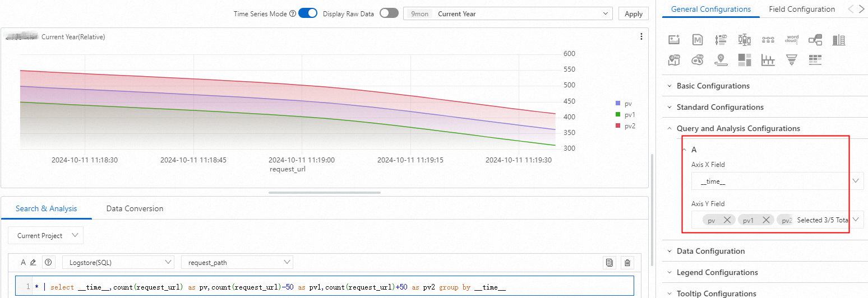The width and height of the screenshot is (868, 298).
Task: Click x-axis label 2024-10-11 11:19:00
Action: [302, 160]
